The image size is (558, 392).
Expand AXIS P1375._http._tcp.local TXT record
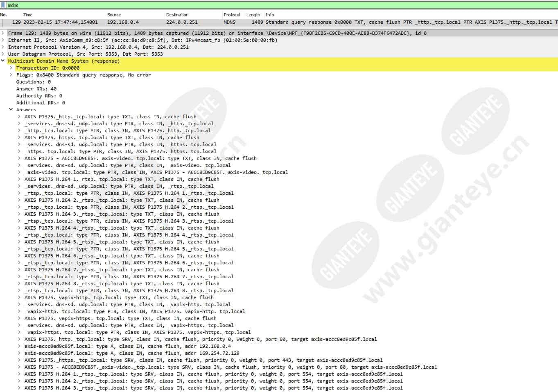click(19, 117)
